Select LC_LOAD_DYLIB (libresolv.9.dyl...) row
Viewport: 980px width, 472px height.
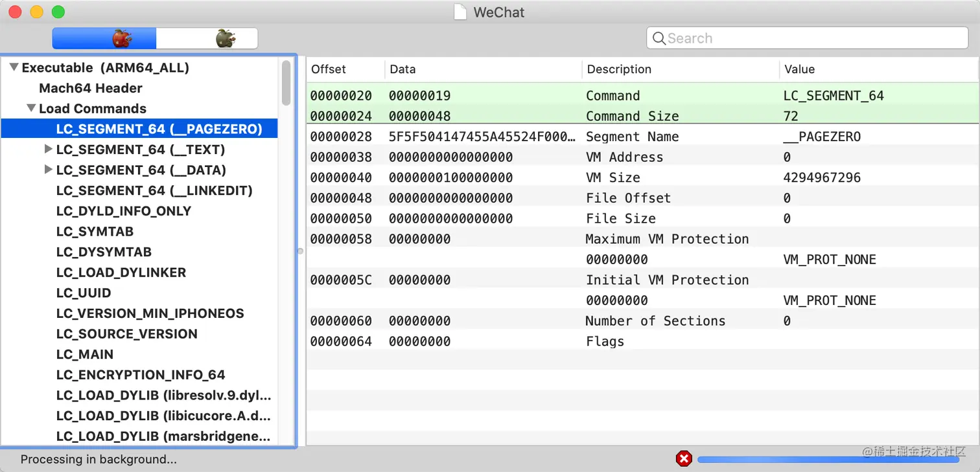[x=164, y=396]
